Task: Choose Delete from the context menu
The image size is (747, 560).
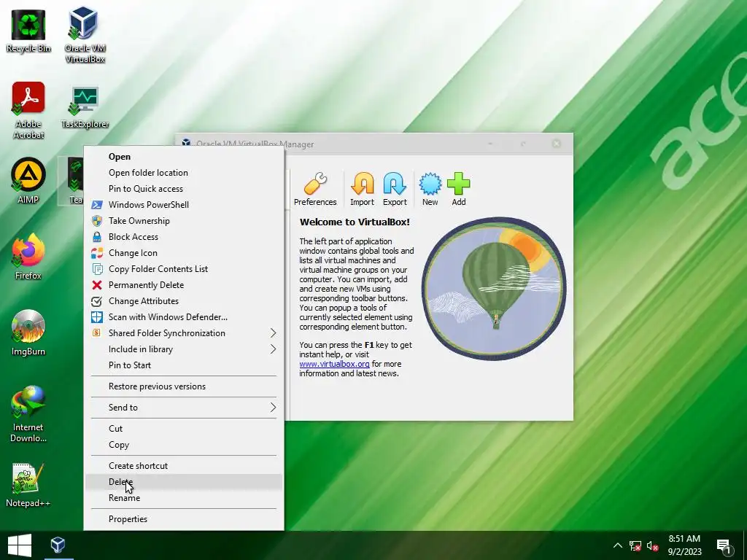Action: pyautogui.click(x=184, y=482)
